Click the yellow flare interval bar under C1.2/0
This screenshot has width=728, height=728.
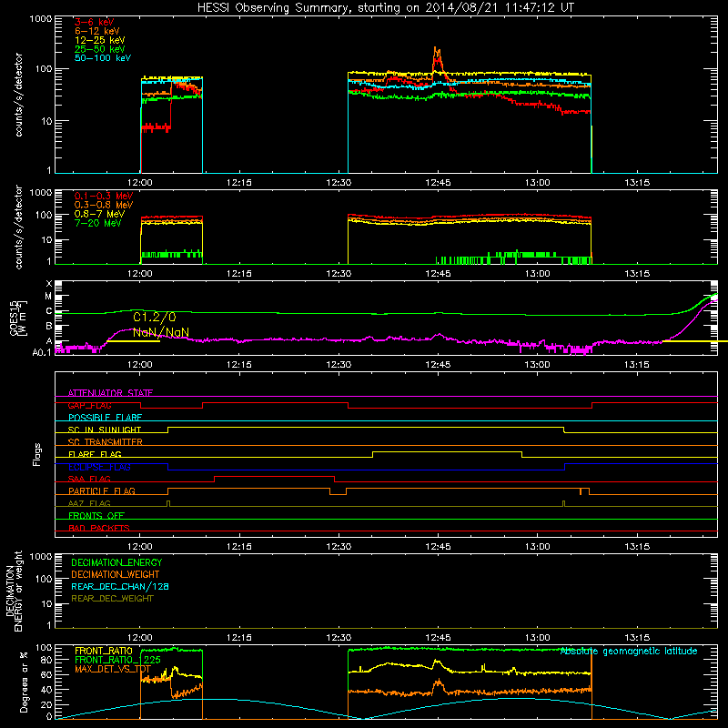tap(133, 341)
